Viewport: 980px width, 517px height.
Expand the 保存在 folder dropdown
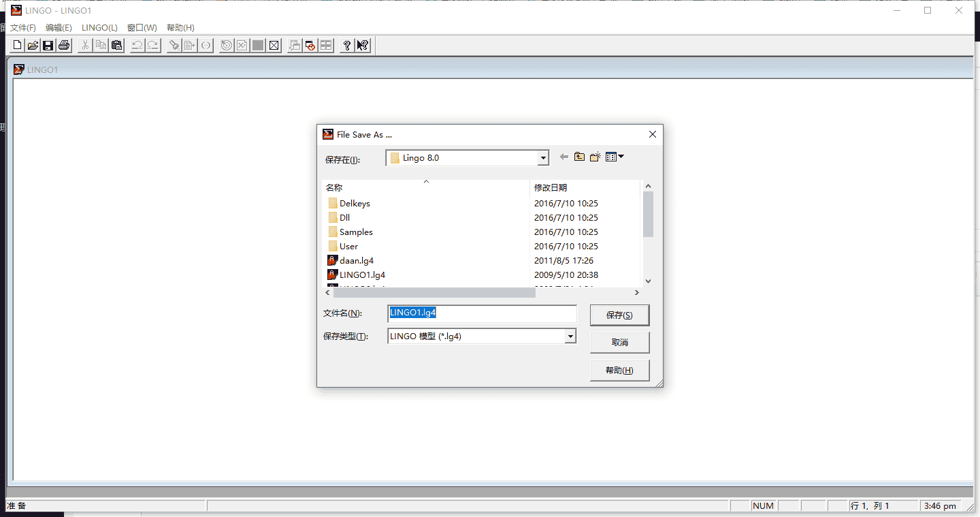pos(543,158)
